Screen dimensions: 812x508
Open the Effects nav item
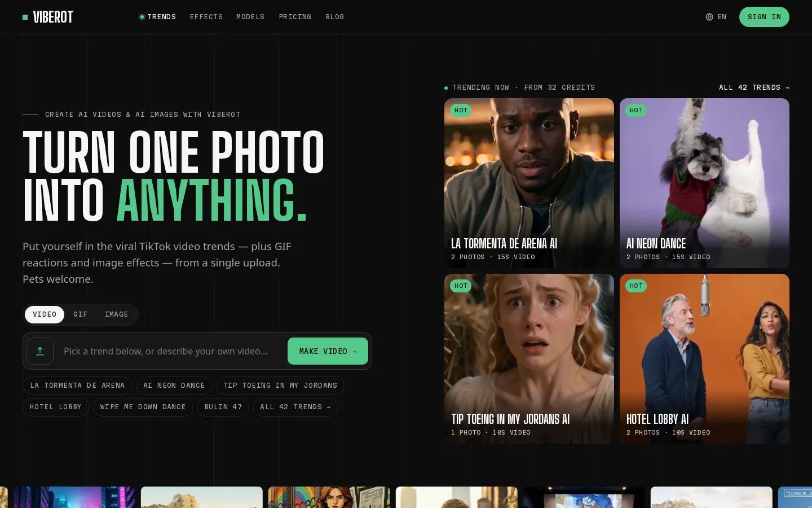point(206,17)
